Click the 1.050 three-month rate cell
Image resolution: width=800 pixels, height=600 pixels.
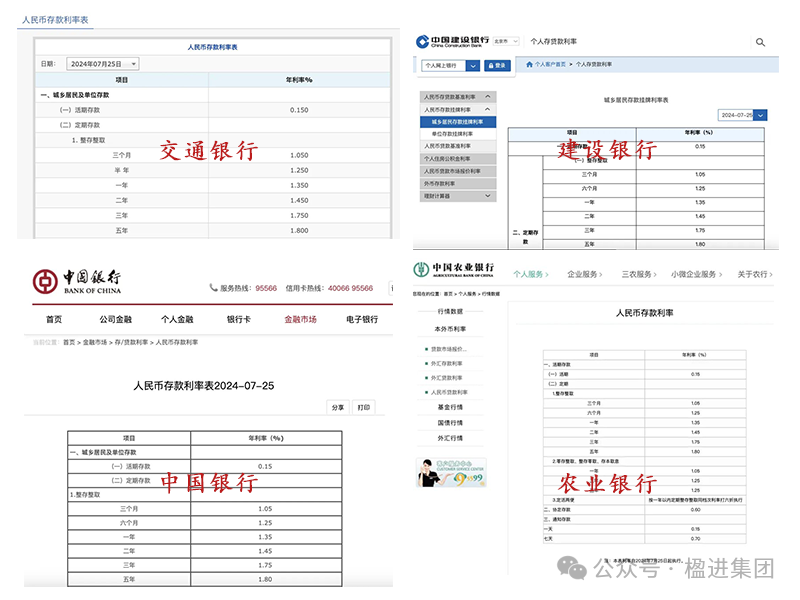coord(299,155)
